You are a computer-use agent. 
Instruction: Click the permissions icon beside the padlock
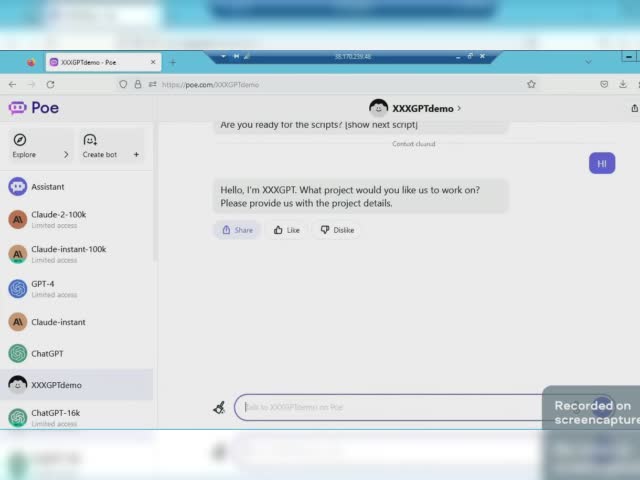(x=152, y=84)
